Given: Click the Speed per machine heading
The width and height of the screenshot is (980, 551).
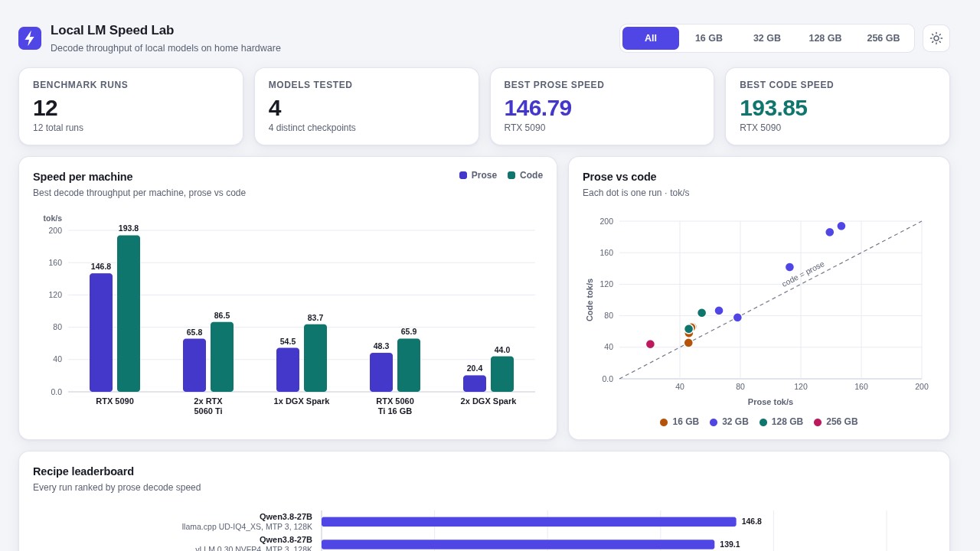Looking at the screenshot, I should click(83, 177).
